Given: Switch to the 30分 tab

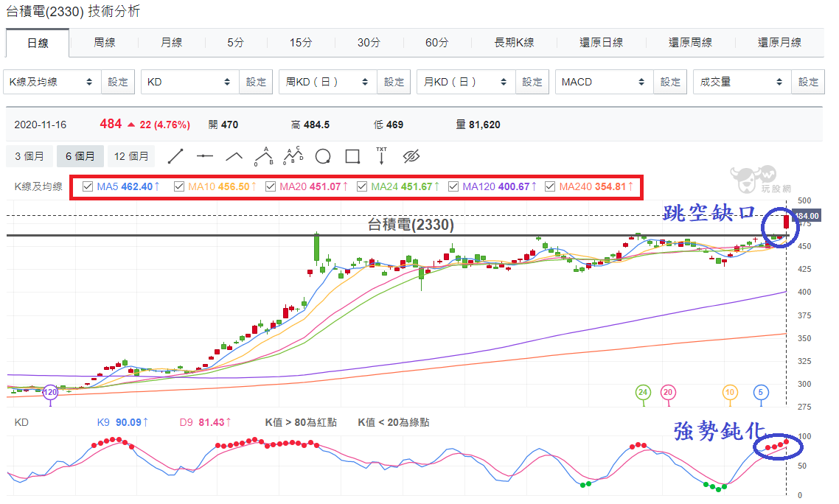Looking at the screenshot, I should pyautogui.click(x=369, y=43).
